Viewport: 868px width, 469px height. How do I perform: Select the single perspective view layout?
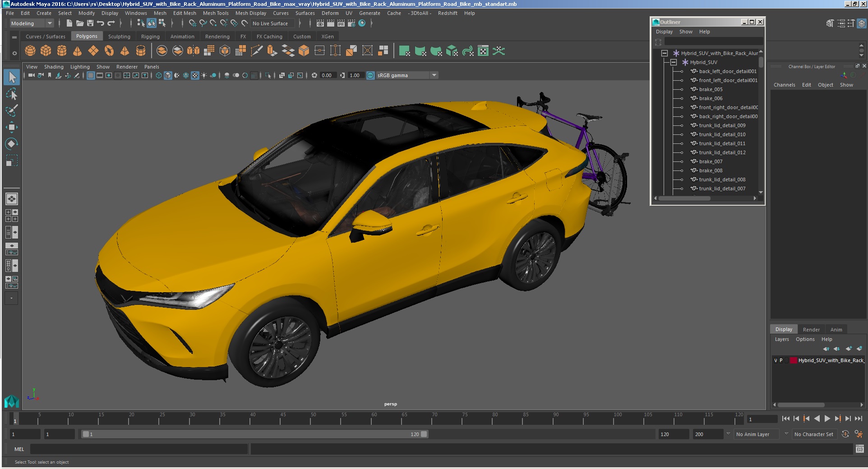point(12,199)
